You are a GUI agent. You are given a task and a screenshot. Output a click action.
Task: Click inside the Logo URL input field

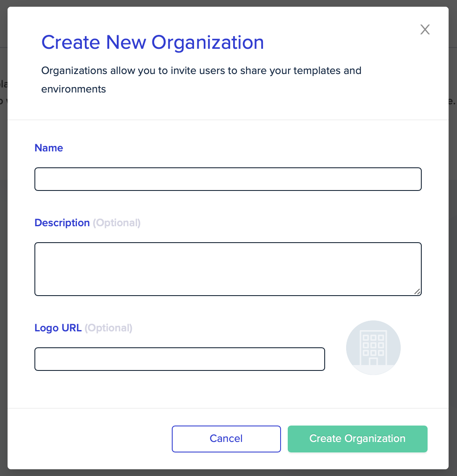click(180, 359)
